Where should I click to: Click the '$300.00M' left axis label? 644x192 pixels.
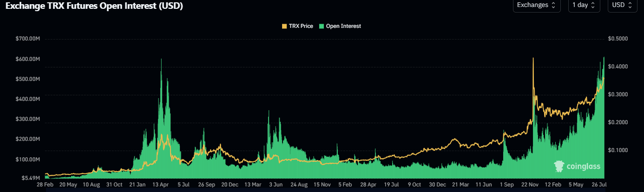click(27, 119)
